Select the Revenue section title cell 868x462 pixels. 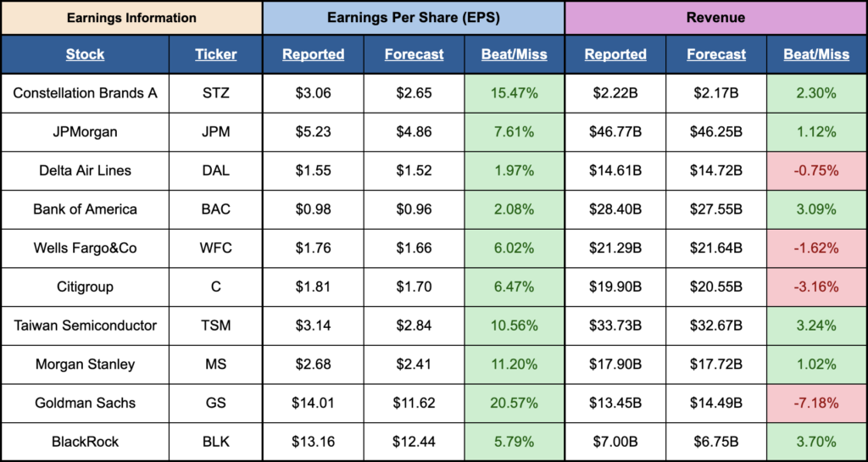716,17
